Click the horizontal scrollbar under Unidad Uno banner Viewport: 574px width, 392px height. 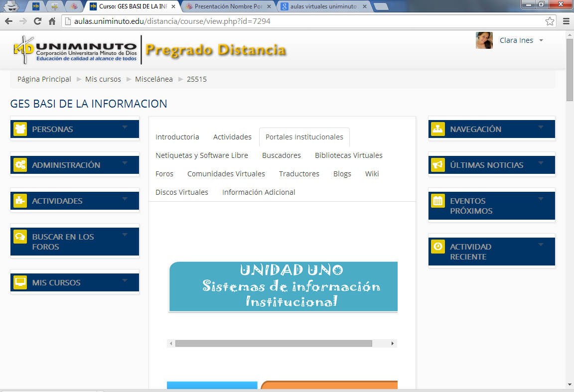(x=273, y=343)
